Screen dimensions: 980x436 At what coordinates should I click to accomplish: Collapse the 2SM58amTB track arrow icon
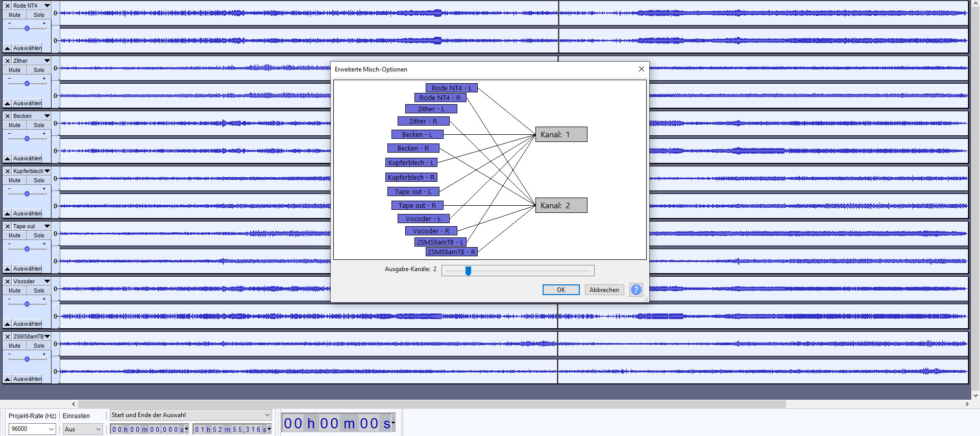(7, 379)
